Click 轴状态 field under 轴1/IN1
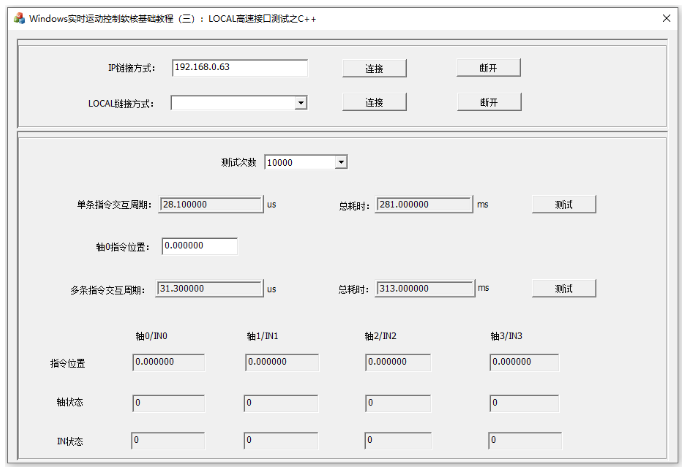This screenshot has height=473, width=689. [281, 403]
